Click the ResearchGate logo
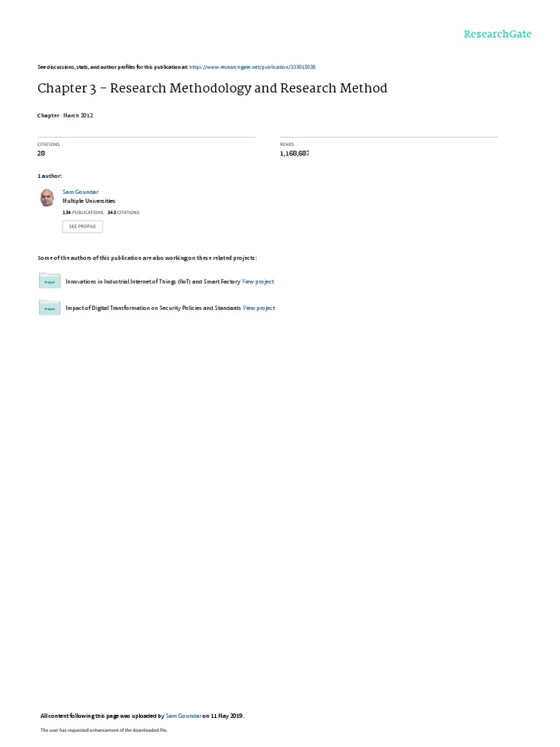The width and height of the screenshot is (560, 747). click(x=497, y=34)
